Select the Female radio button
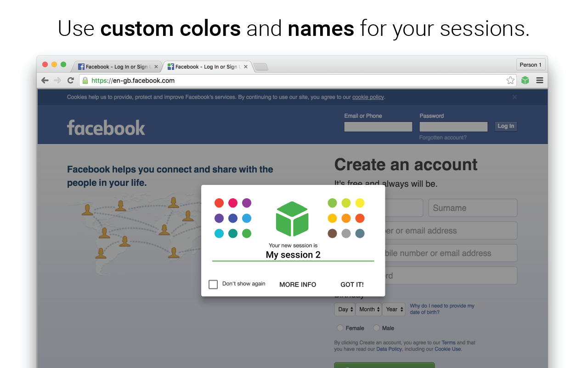The width and height of the screenshot is (588, 368). pyautogui.click(x=339, y=328)
